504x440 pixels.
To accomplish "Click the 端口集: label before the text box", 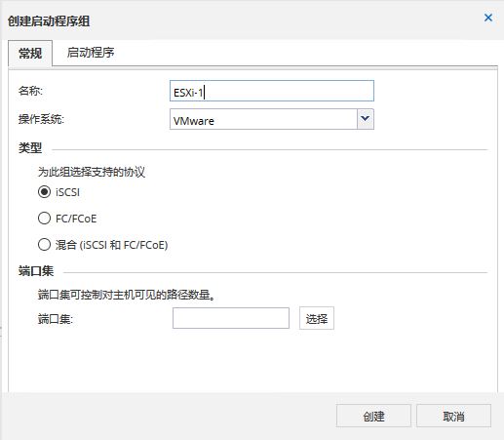I will (56, 319).
